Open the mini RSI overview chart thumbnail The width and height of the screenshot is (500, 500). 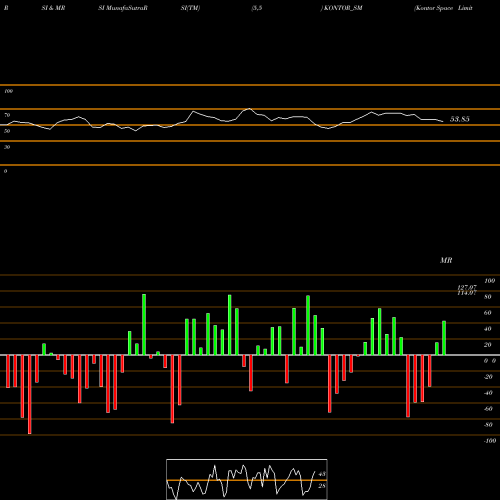click(x=247, y=479)
